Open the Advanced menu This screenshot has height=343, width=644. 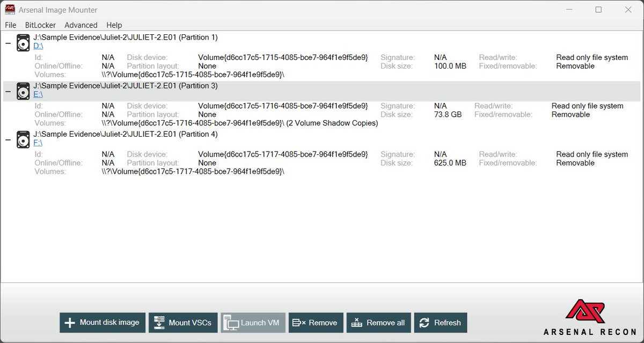pyautogui.click(x=81, y=25)
